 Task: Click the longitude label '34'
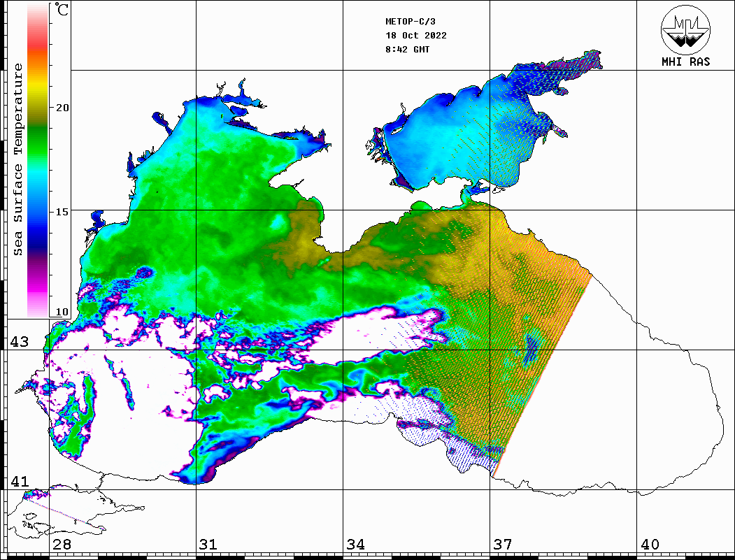point(355,545)
